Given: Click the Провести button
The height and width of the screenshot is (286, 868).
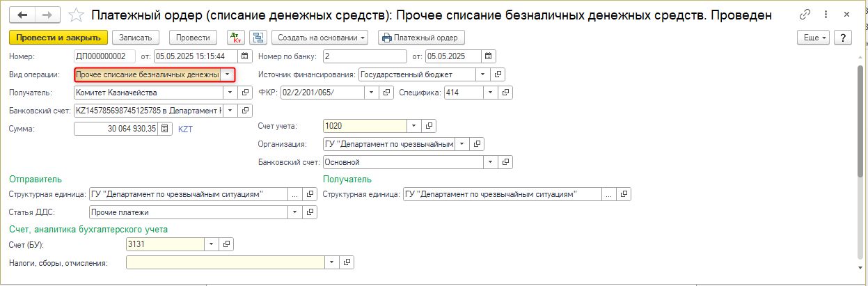Looking at the screenshot, I should [193, 38].
